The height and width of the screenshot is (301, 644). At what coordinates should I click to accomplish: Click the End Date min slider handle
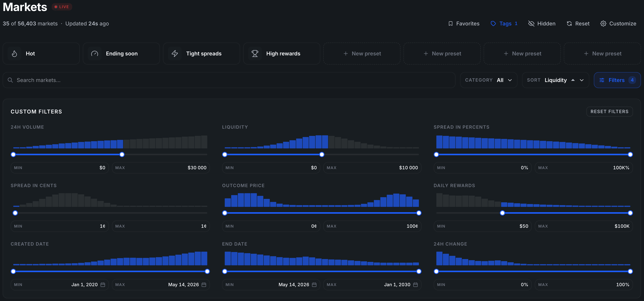225,271
